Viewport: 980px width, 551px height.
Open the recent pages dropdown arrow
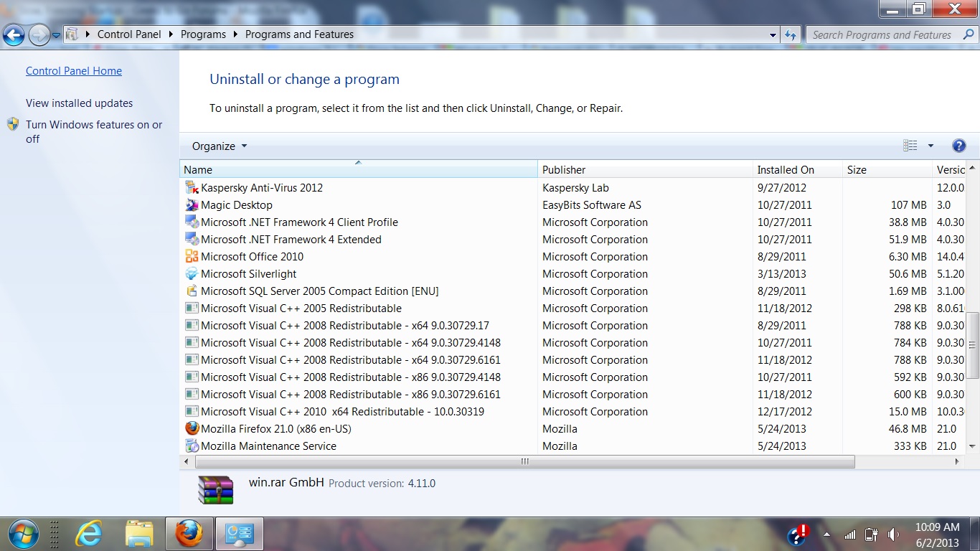point(56,34)
